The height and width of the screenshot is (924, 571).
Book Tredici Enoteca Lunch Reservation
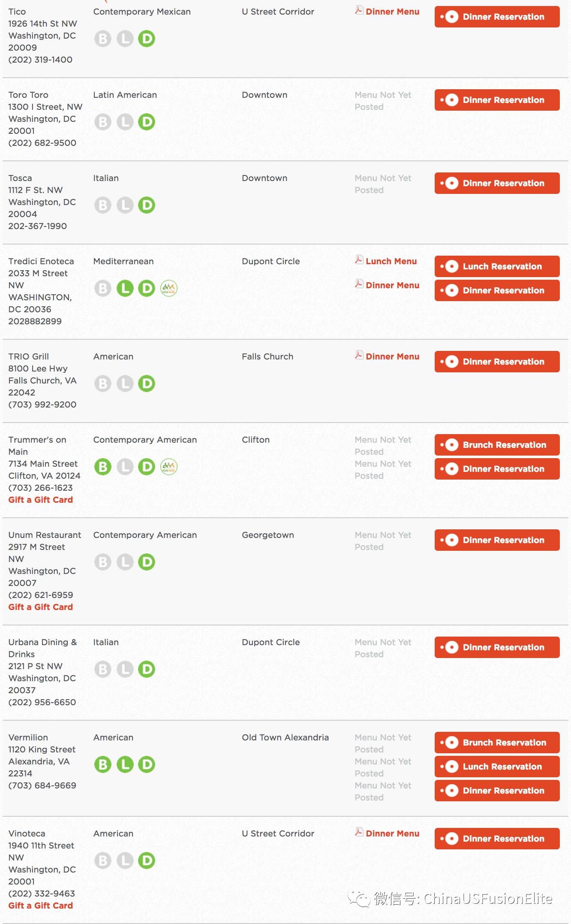497,266
